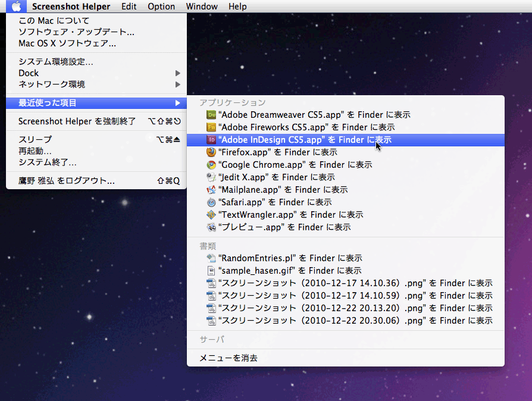Image resolution: width=532 pixels, height=401 pixels.
Task: Show Mailplane.app in Finder text
Action: coord(283,190)
